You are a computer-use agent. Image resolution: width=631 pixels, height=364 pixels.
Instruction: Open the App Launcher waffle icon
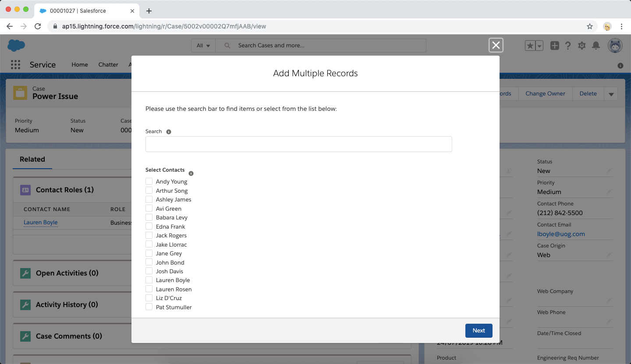point(15,64)
